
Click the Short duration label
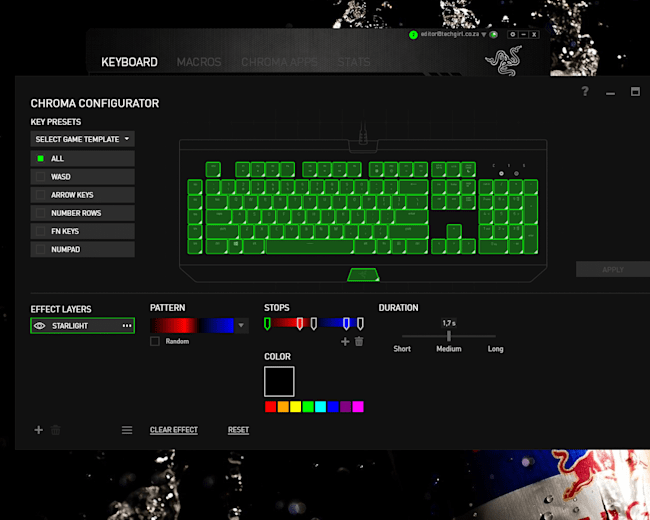tap(402, 349)
